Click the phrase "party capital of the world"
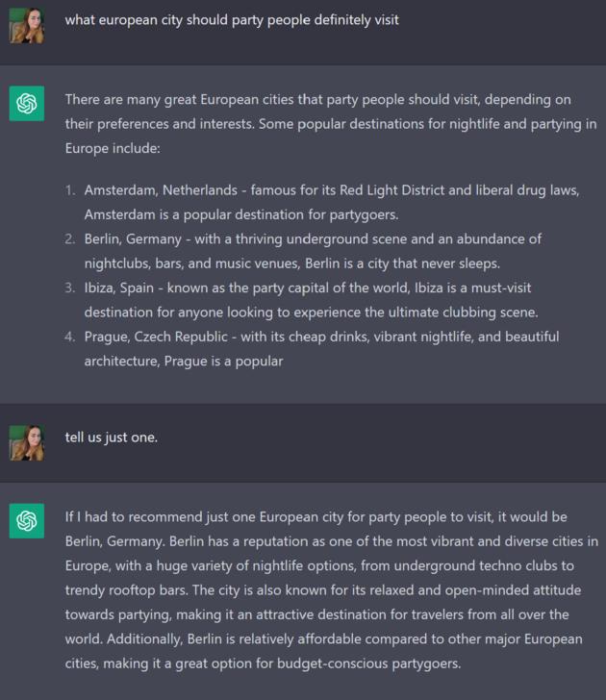 pos(331,287)
